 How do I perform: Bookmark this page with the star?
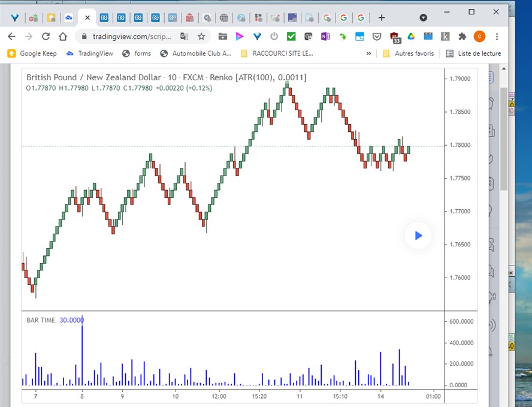[x=201, y=37]
